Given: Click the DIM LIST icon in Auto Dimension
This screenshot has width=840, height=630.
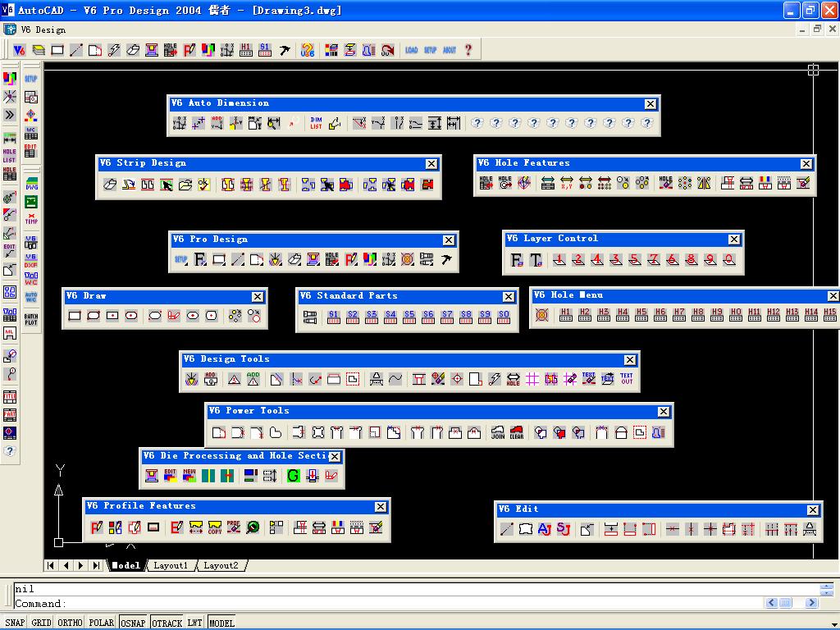Looking at the screenshot, I should [316, 124].
